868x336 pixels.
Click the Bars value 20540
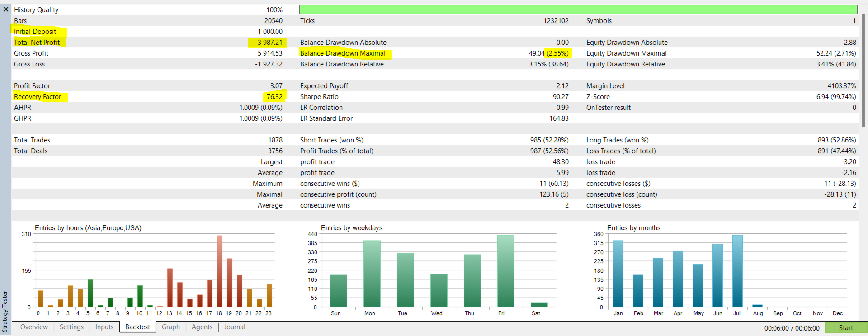[x=274, y=21]
